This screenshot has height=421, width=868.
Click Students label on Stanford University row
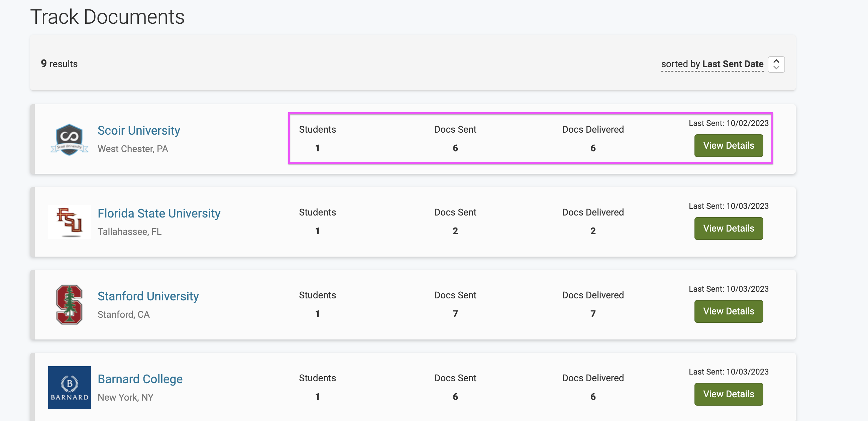pyautogui.click(x=317, y=295)
